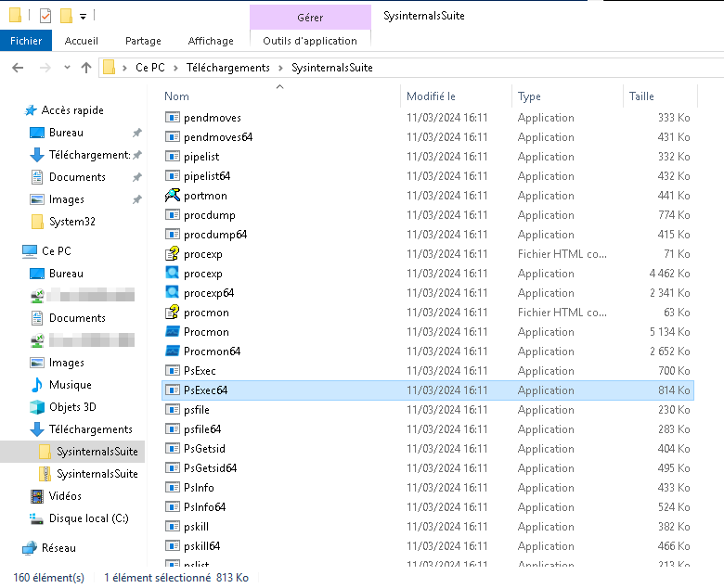Click the pipelist file name
The image size is (724, 588).
pyautogui.click(x=201, y=157)
